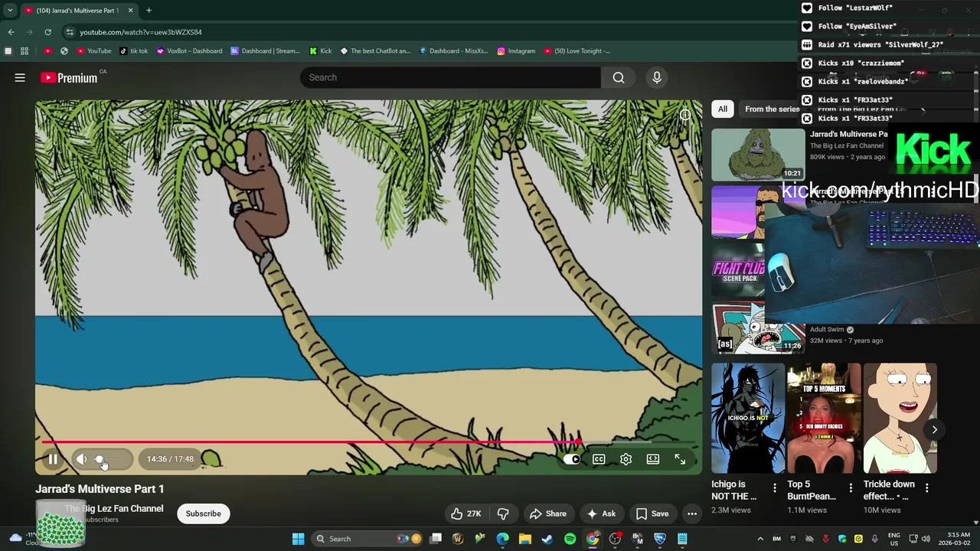Open the Windows Start menu
Screen dimensions: 980x551
coord(298,539)
